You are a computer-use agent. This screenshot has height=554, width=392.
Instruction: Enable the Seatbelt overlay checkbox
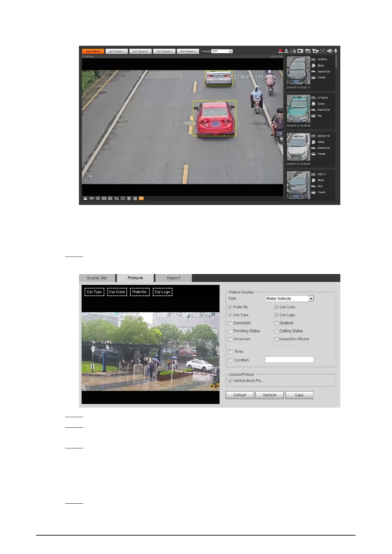click(x=276, y=323)
